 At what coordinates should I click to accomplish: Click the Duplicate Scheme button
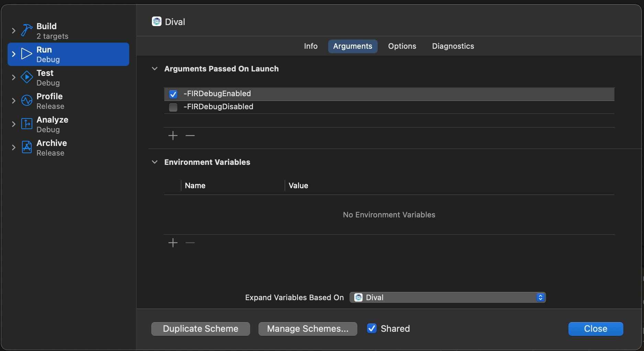tap(201, 329)
